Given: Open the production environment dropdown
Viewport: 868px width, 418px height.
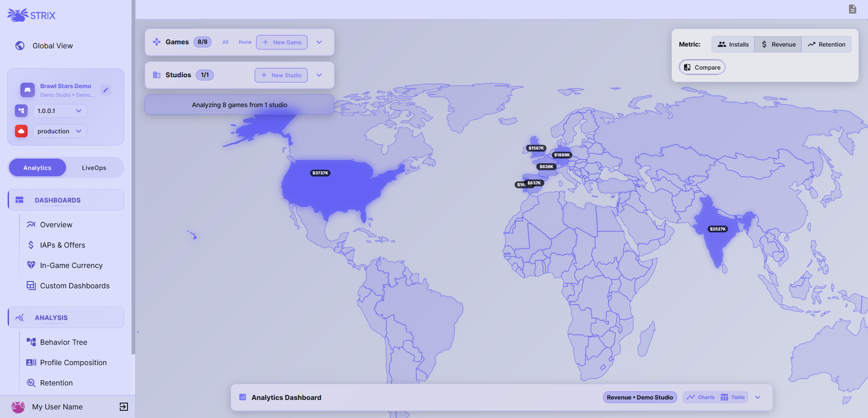Looking at the screenshot, I should pos(60,131).
